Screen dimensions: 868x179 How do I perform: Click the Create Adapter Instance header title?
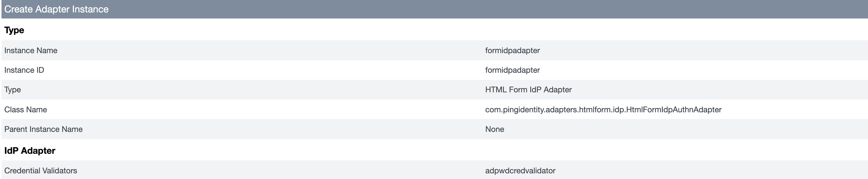56,9
